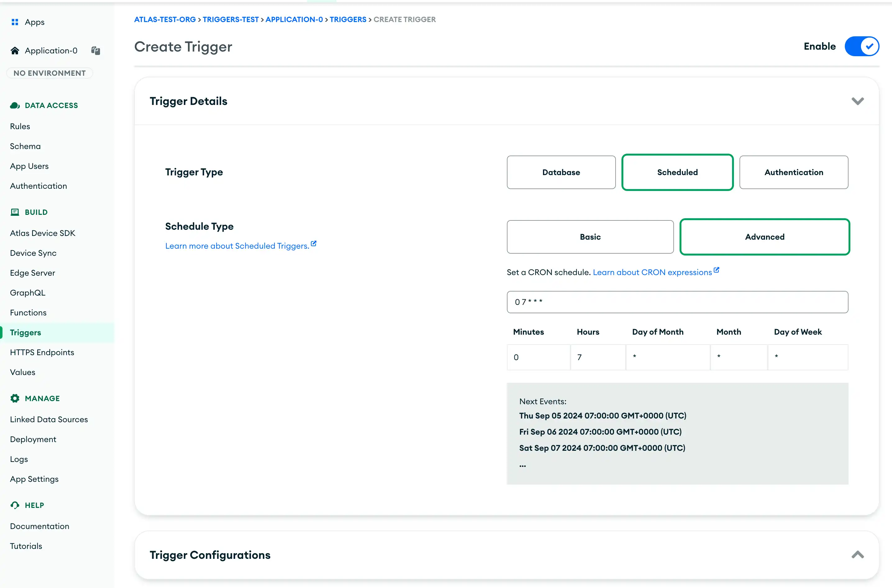
Task: Open Triggers in the sidebar
Action: click(25, 332)
